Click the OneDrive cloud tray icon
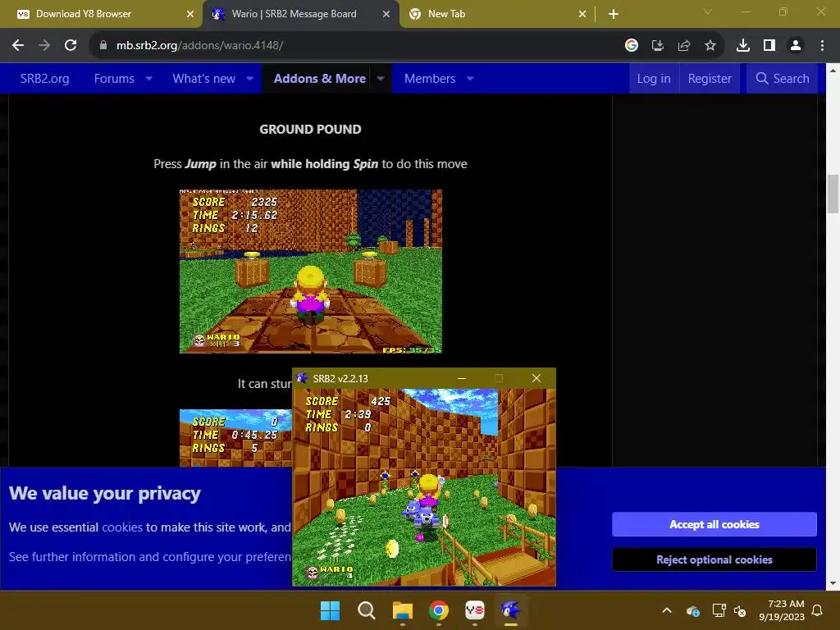The width and height of the screenshot is (840, 630). click(692, 610)
